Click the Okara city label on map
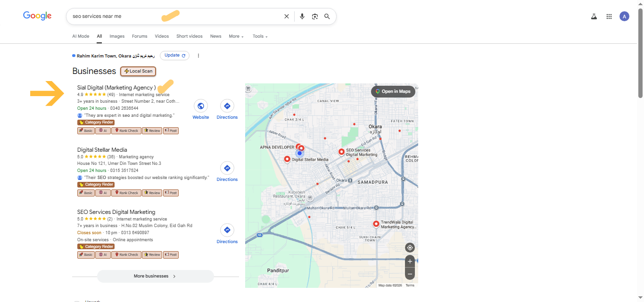The height and width of the screenshot is (302, 644). click(x=376, y=127)
